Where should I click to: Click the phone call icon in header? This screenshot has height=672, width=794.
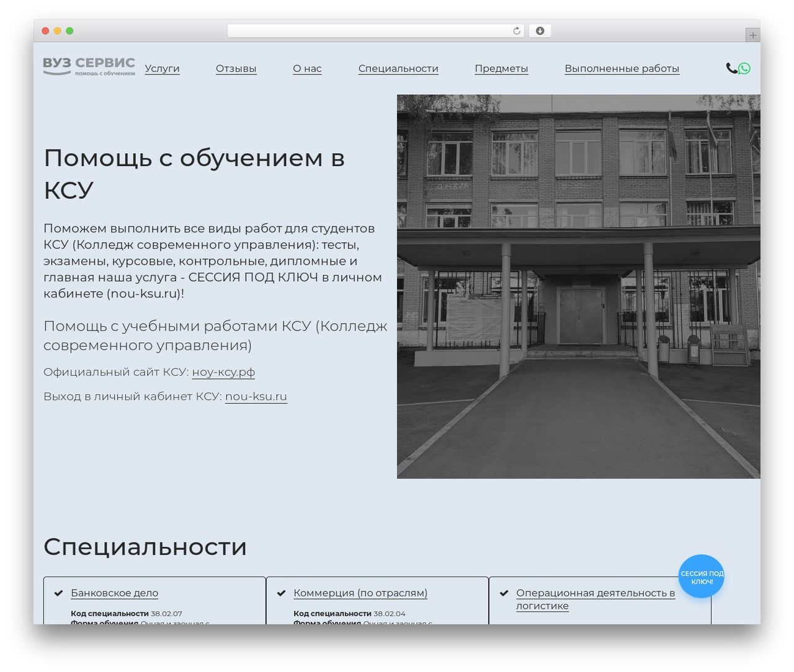click(731, 68)
